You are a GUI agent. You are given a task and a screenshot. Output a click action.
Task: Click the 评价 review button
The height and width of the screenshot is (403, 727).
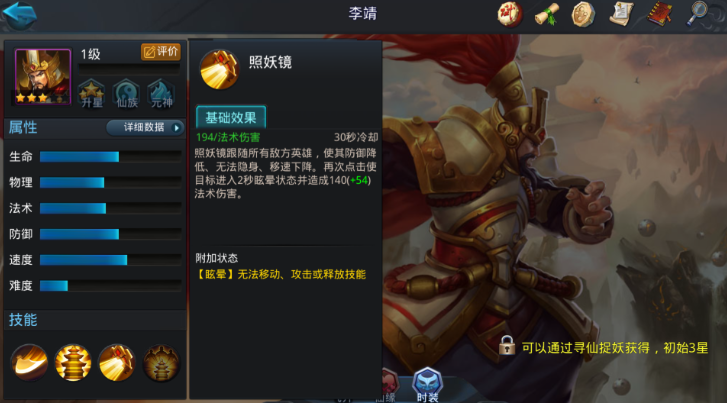(x=160, y=51)
